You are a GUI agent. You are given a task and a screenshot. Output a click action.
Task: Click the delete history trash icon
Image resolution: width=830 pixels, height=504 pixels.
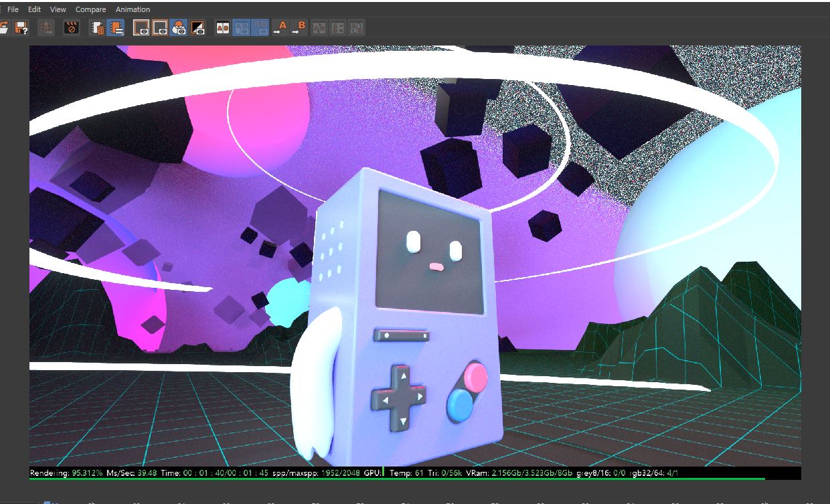tap(98, 28)
